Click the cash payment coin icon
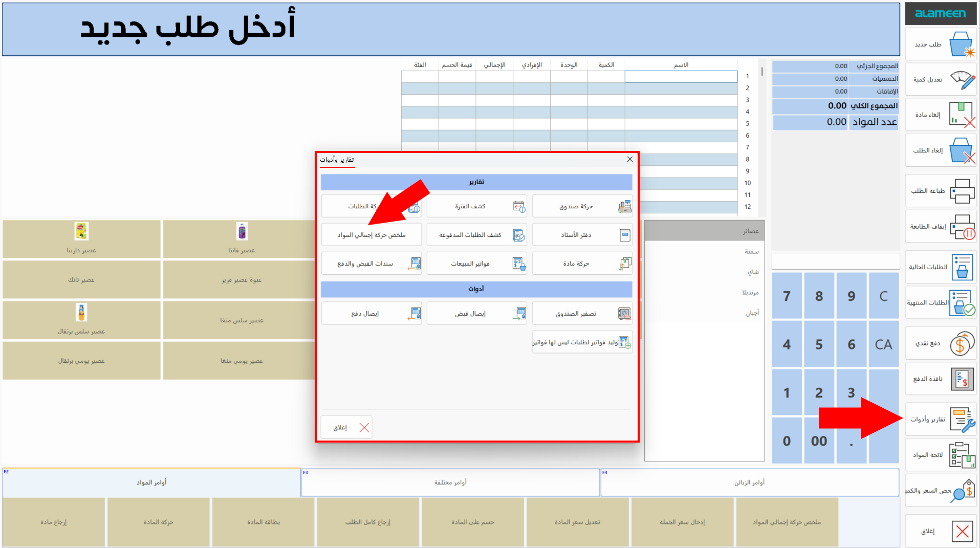Screen dimensions: 980x548 pyautogui.click(x=962, y=343)
